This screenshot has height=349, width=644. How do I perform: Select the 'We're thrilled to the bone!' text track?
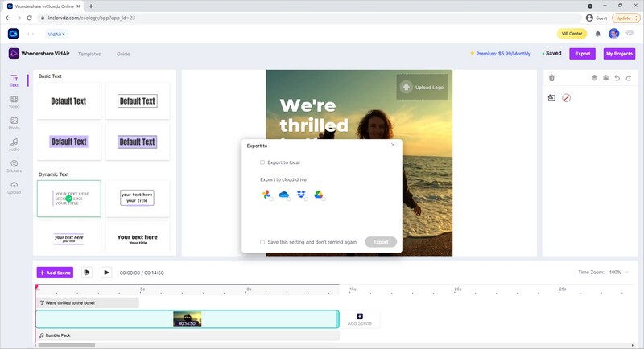[88, 302]
